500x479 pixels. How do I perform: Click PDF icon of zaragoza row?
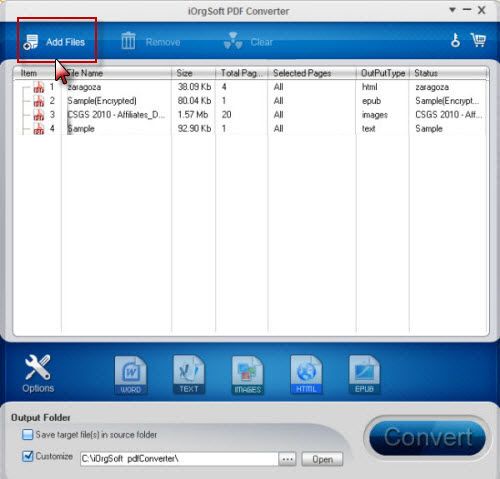[x=38, y=87]
